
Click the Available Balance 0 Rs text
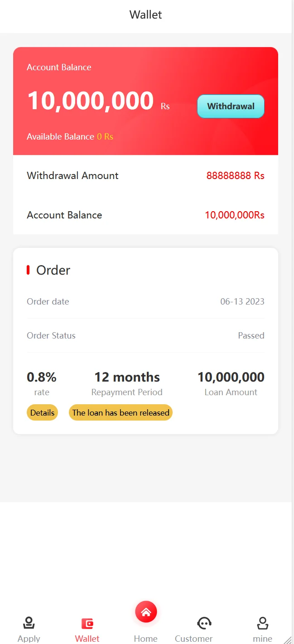point(70,136)
